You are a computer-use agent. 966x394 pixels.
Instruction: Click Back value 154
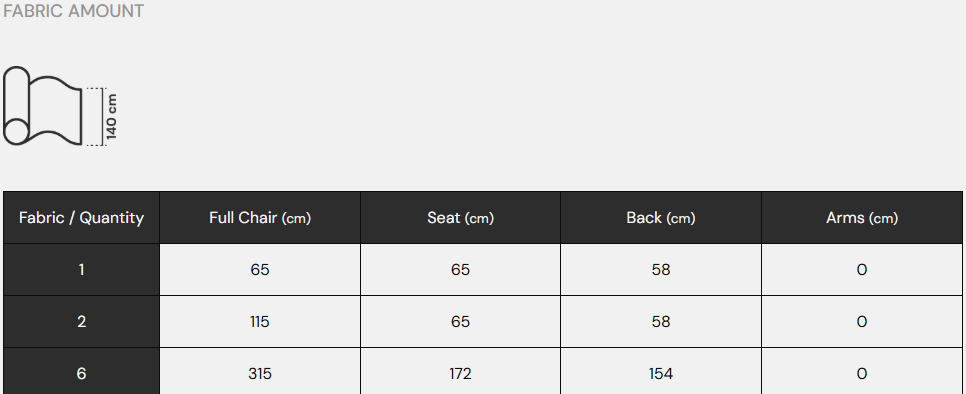[x=661, y=371]
